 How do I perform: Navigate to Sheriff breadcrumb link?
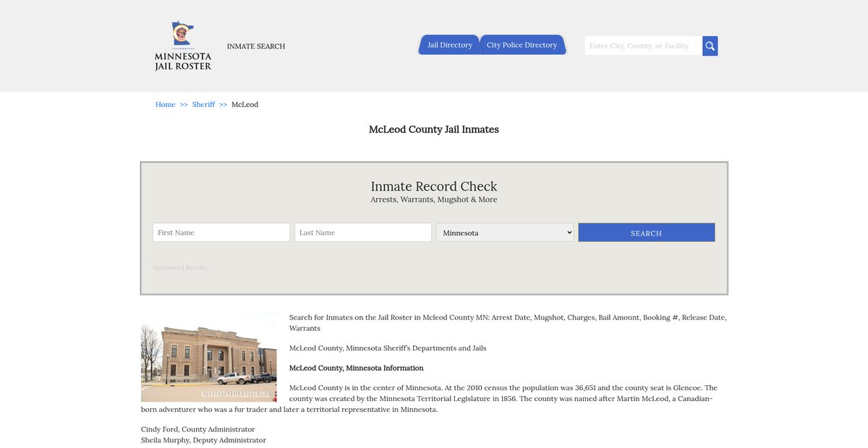[203, 105]
